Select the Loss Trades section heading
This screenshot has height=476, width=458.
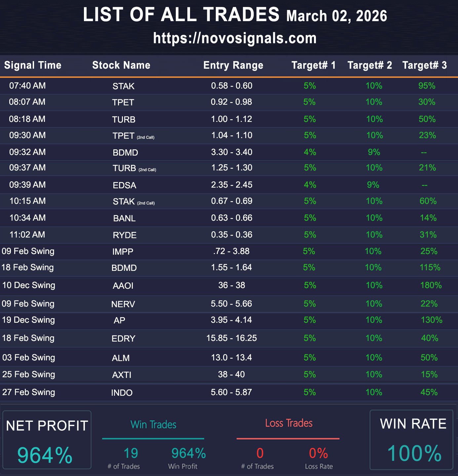288,423
